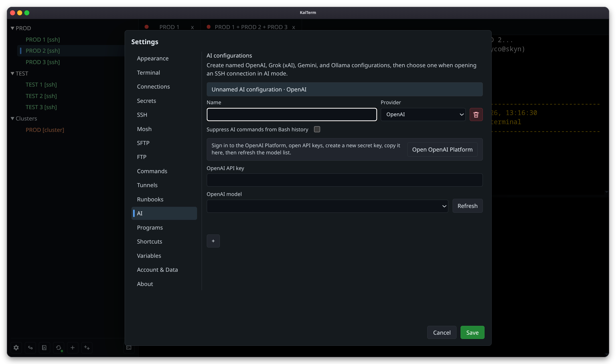Close the PROD 1 + PROD 2 + PROD 3 tab

click(293, 27)
